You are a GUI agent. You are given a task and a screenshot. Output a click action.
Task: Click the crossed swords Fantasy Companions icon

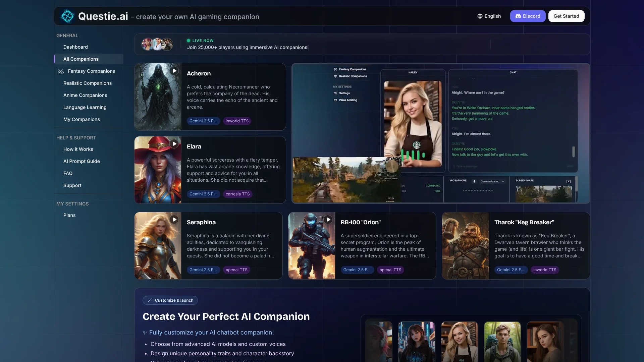tap(61, 71)
